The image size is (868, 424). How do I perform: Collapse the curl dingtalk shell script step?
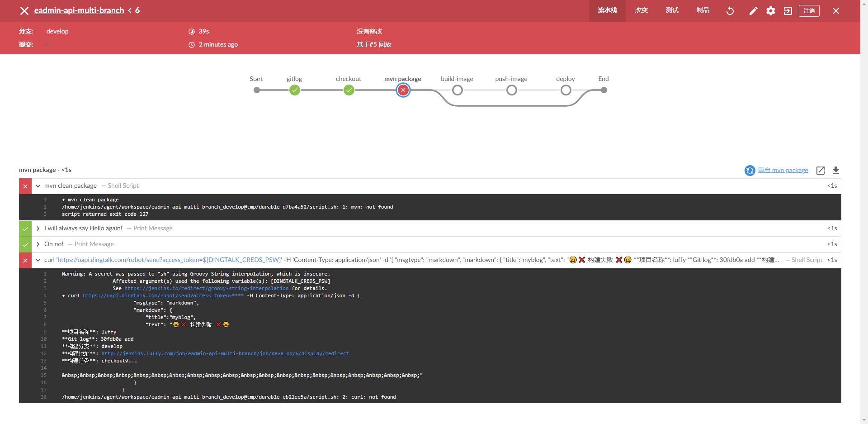click(x=38, y=260)
